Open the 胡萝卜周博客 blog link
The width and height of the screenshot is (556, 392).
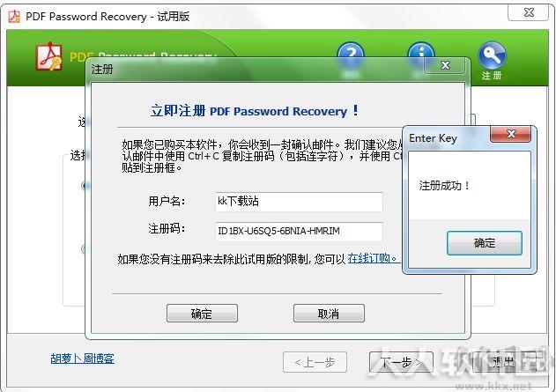tap(82, 359)
